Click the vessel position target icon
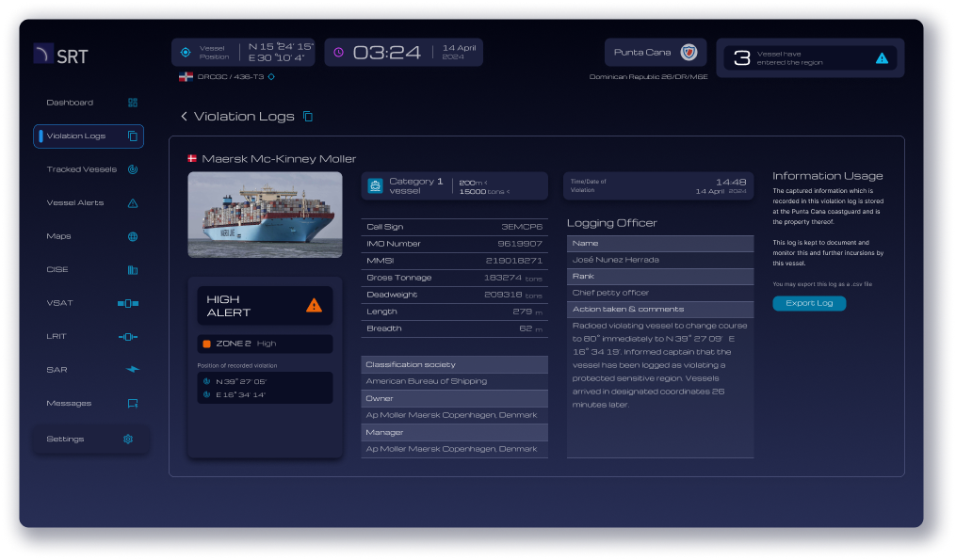Viewport: 956px width, 560px height. [186, 53]
